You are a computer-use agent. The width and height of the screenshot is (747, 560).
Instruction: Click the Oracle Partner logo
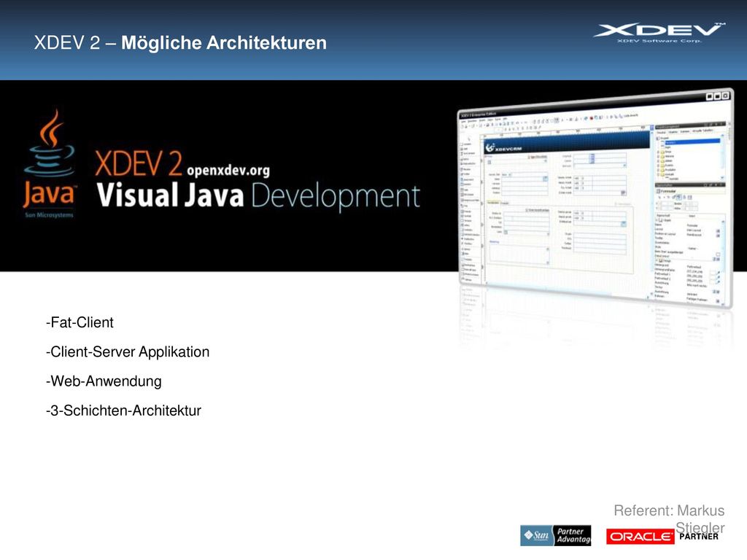coord(662,537)
